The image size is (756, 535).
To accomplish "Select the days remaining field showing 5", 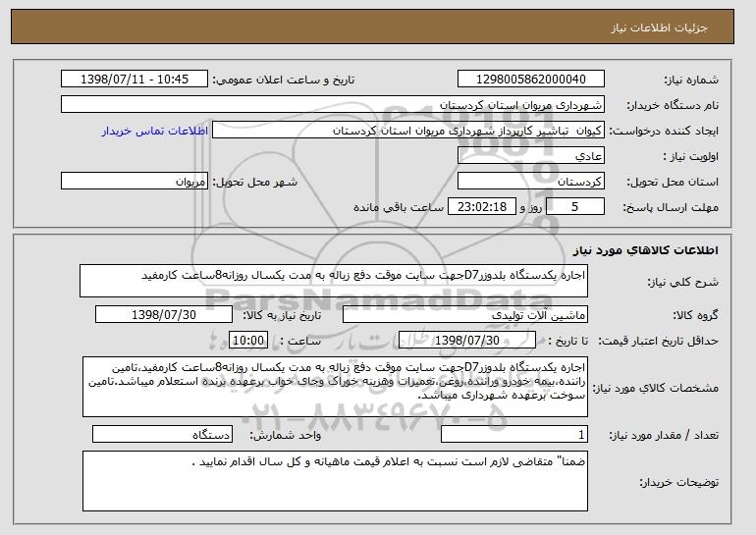I will pyautogui.click(x=575, y=207).
